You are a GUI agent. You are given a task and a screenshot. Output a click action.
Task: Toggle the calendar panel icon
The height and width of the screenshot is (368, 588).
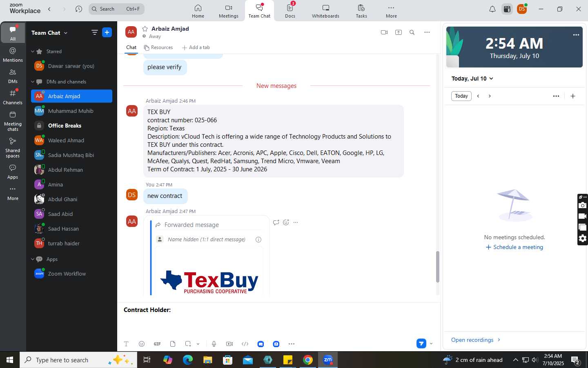(x=507, y=9)
